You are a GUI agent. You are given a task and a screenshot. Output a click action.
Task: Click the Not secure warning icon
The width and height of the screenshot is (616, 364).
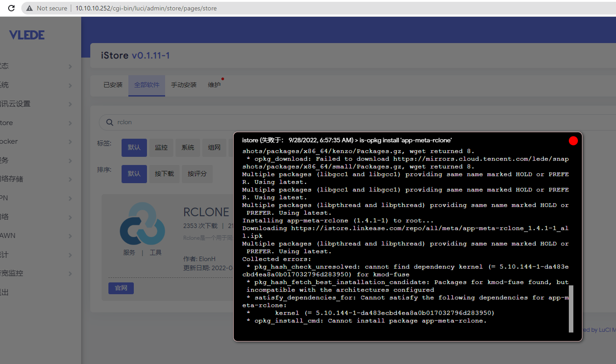30,8
